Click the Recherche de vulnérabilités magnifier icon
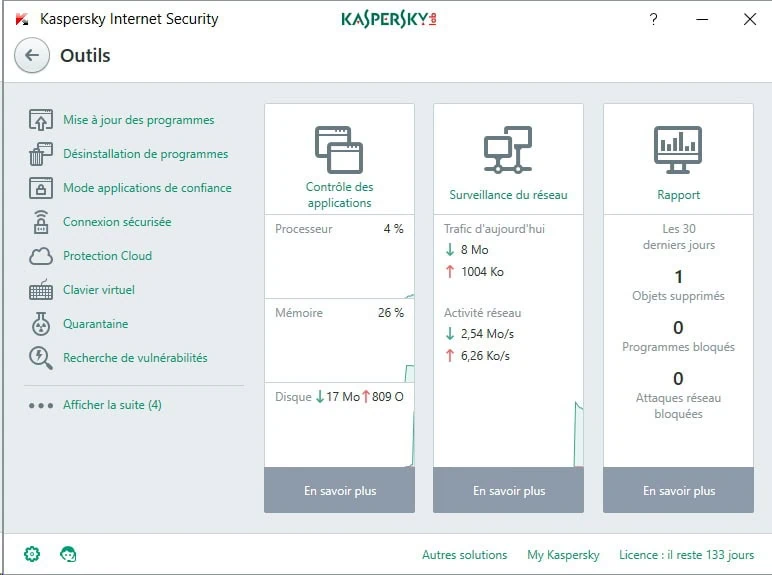Image resolution: width=772 pixels, height=575 pixels. [41, 358]
